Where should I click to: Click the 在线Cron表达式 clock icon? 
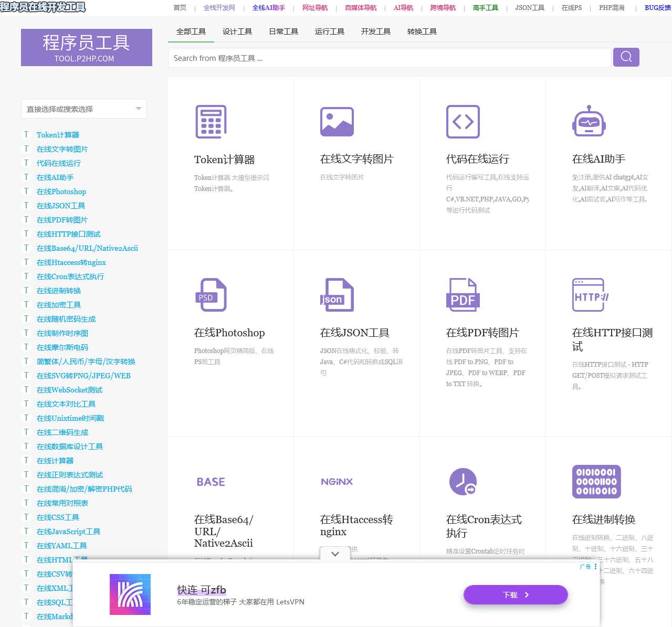(x=463, y=482)
